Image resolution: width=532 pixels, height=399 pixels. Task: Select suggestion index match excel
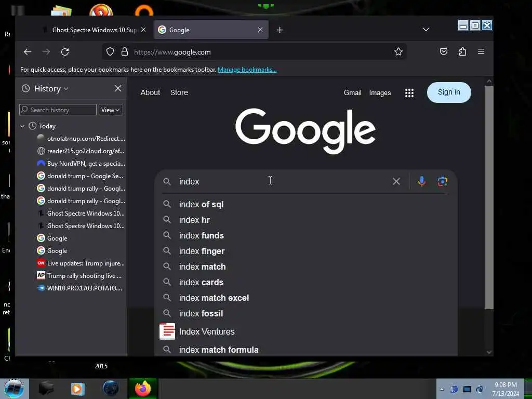(305, 298)
